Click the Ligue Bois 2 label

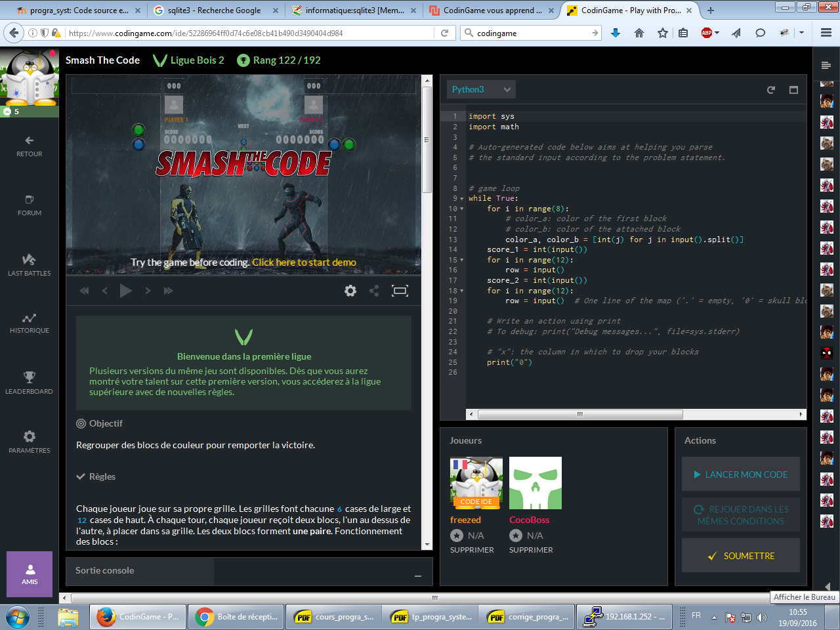(189, 60)
